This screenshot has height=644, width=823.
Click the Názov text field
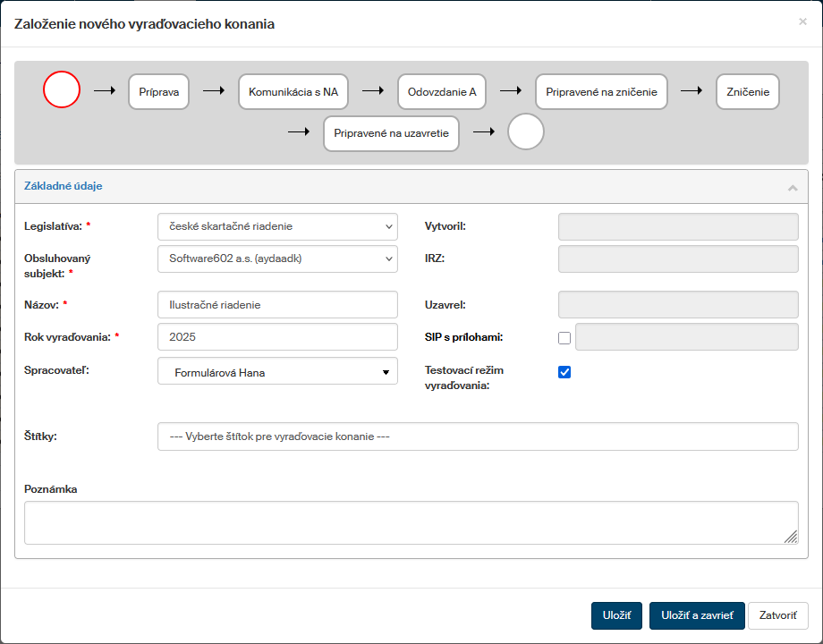click(x=277, y=304)
